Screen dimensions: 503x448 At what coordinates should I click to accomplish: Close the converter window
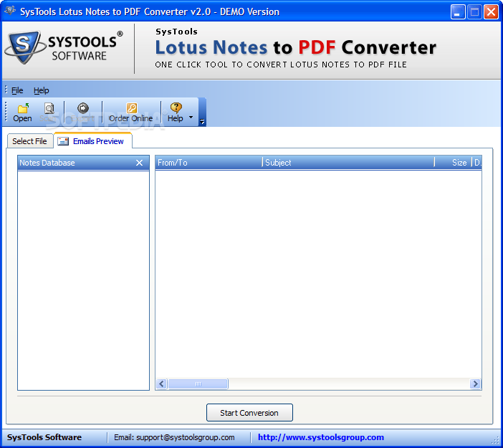pyautogui.click(x=491, y=12)
